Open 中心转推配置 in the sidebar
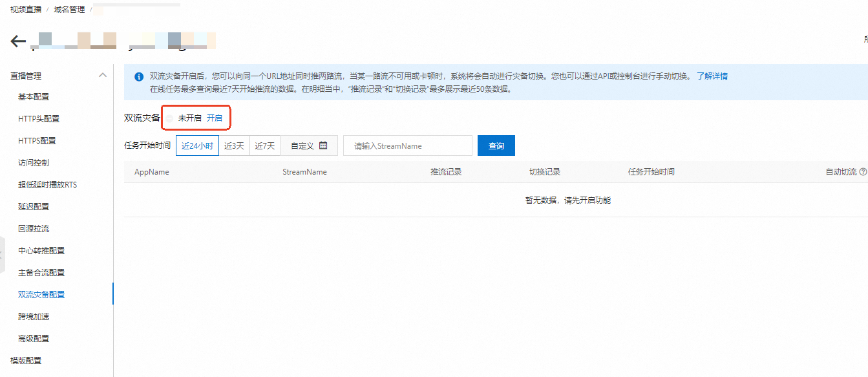This screenshot has width=868, height=377. pyautogui.click(x=41, y=251)
